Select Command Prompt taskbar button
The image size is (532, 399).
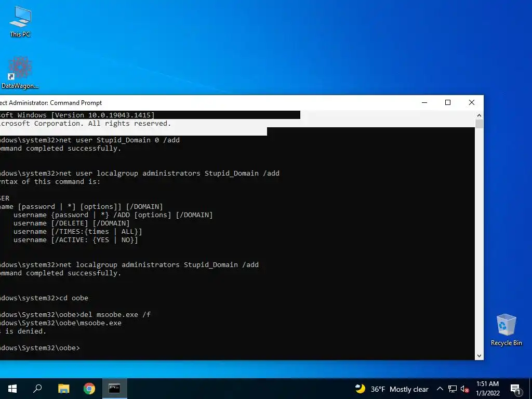tap(114, 389)
